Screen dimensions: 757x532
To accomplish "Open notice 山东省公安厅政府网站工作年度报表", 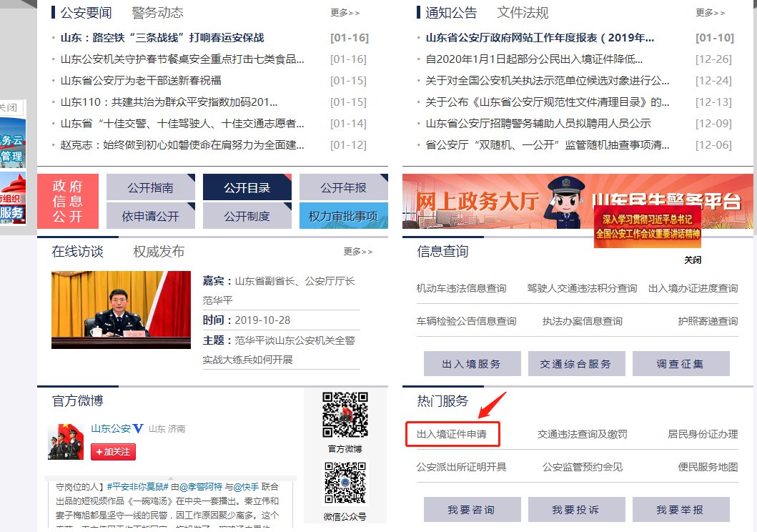I will [x=540, y=38].
